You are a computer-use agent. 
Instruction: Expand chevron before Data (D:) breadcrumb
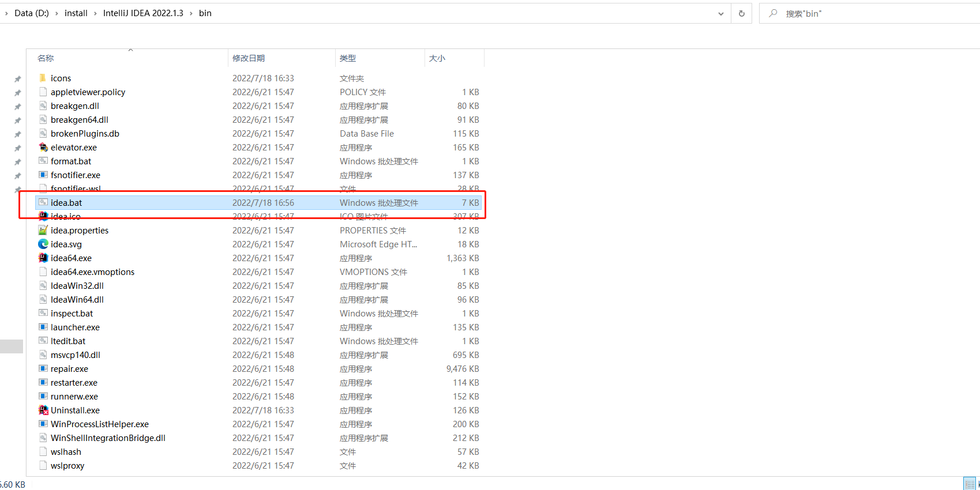[6, 13]
